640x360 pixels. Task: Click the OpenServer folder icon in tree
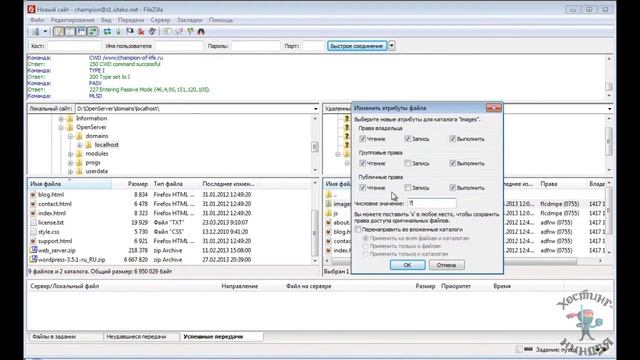pos(70,127)
